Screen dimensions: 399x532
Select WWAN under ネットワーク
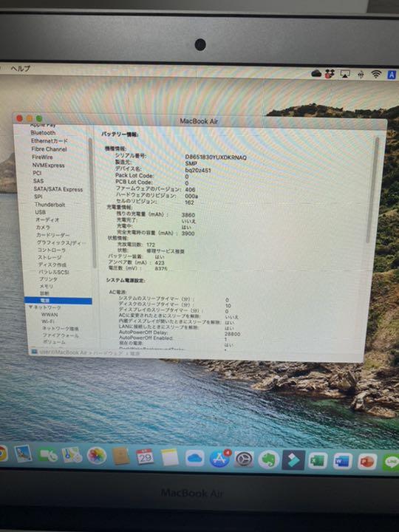50,315
